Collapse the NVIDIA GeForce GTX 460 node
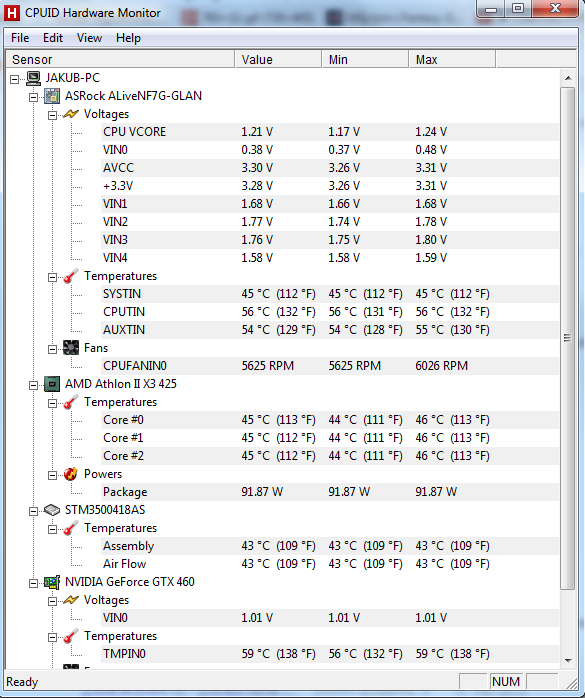 click(x=33, y=583)
